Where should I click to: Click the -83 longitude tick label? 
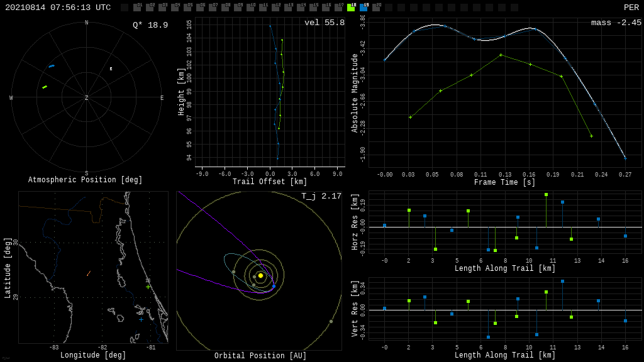click(54, 347)
